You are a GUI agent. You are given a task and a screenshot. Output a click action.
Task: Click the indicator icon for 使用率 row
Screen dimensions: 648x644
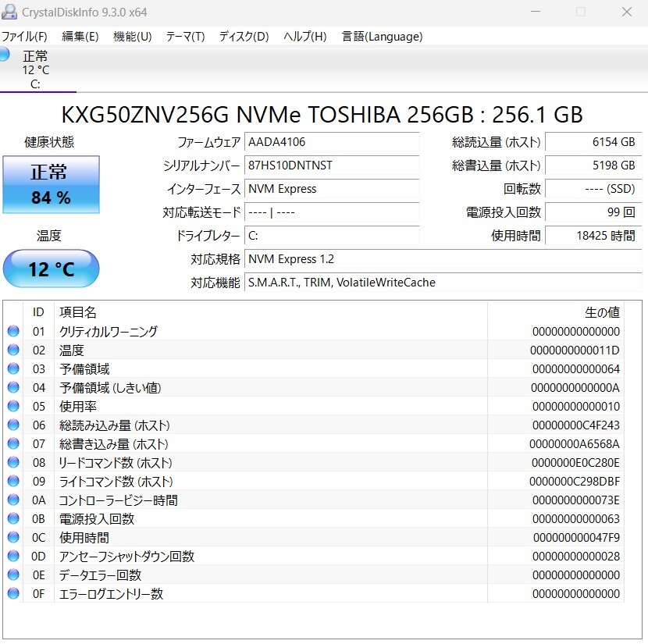tap(13, 406)
